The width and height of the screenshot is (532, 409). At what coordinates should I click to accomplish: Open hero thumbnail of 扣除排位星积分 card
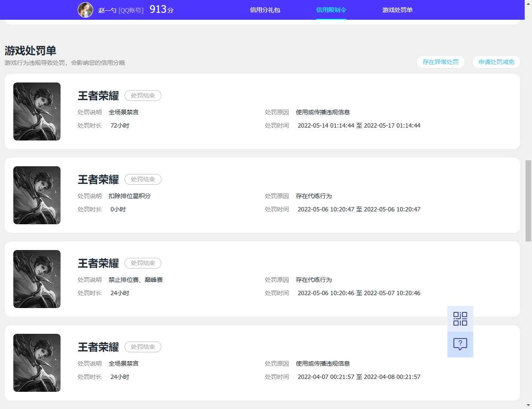click(x=37, y=195)
